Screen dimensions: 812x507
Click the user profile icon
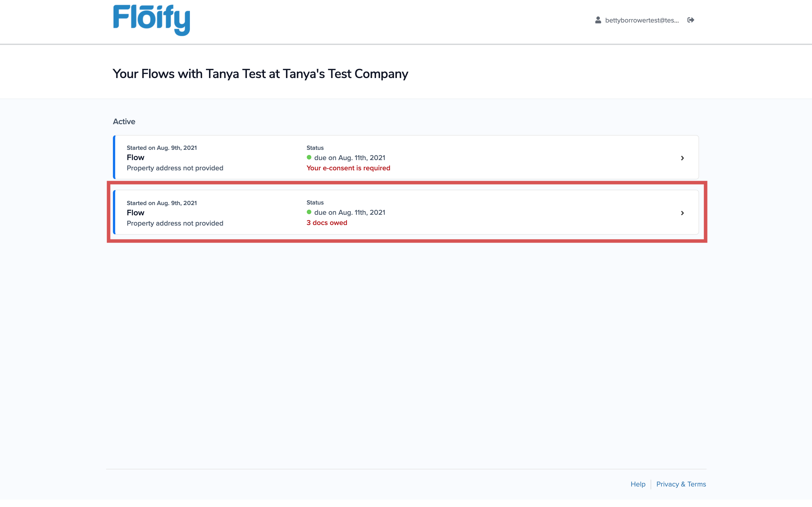click(598, 20)
